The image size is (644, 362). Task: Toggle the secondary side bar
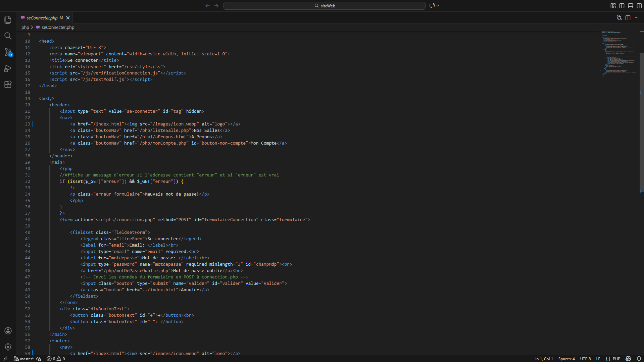[639, 6]
